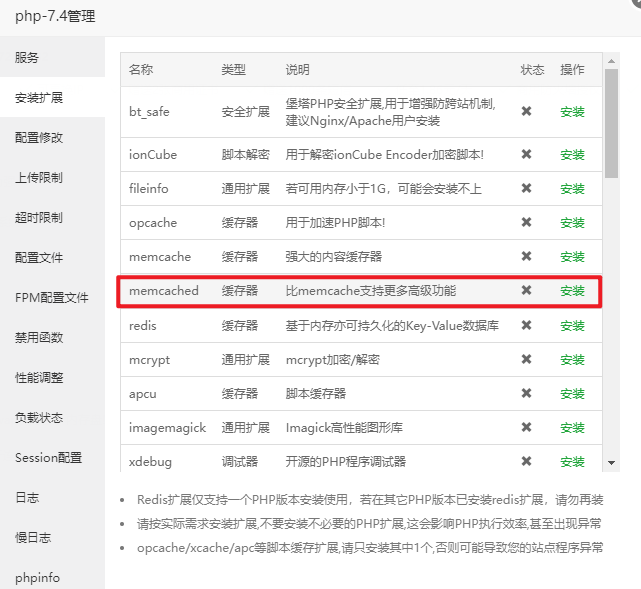Viewport: 641px width, 589px height.
Task: Install the bt_safe extension
Action: pos(572,112)
